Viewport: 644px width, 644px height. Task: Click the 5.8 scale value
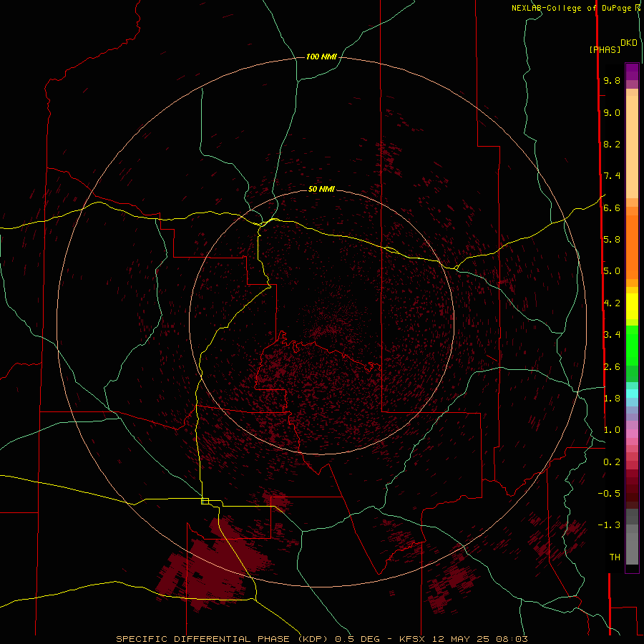point(612,240)
